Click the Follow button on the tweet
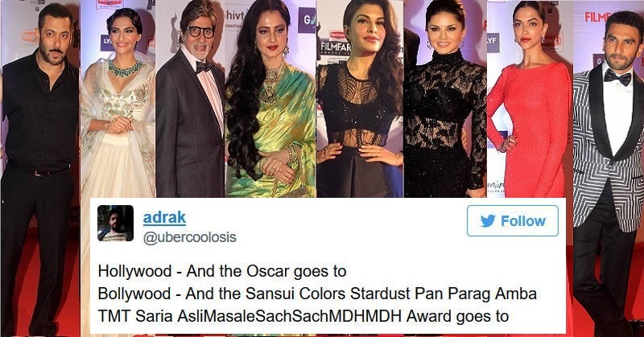Image resolution: width=644 pixels, height=337 pixels. (513, 221)
